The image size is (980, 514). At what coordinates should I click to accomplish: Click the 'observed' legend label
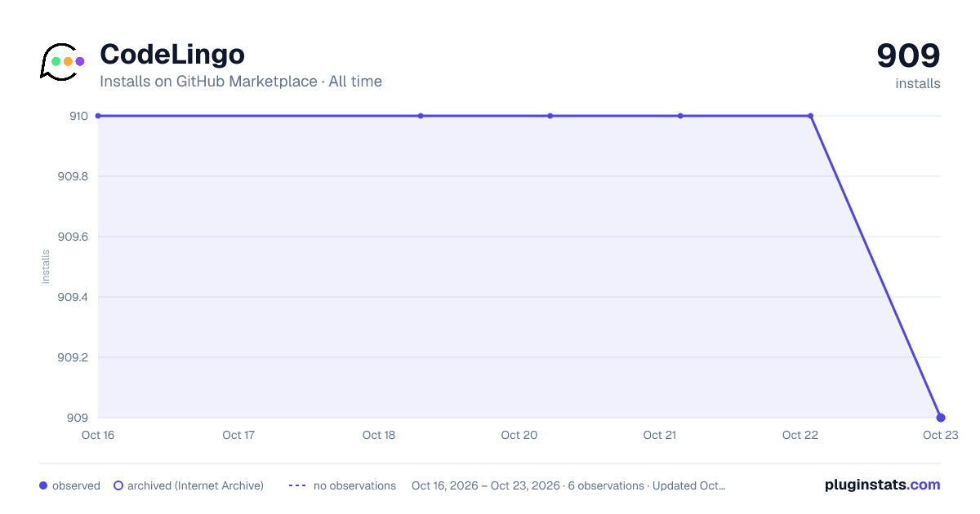pyautogui.click(x=76, y=485)
